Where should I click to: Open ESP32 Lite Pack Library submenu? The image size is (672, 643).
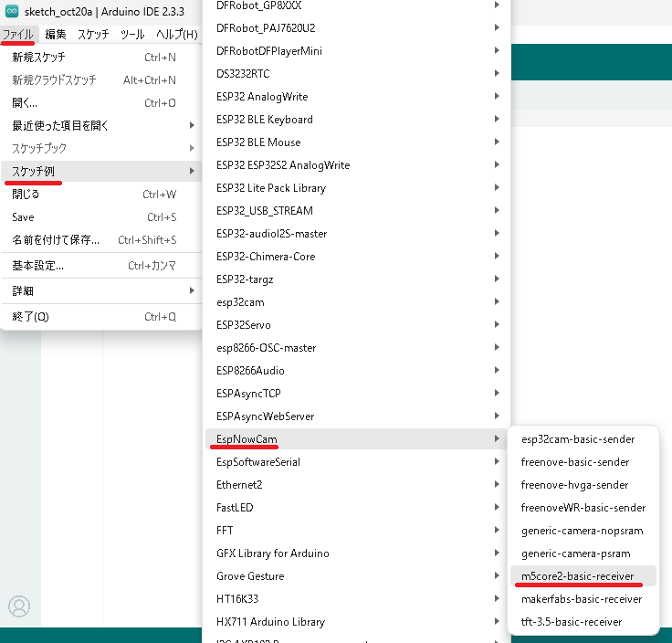tap(357, 188)
